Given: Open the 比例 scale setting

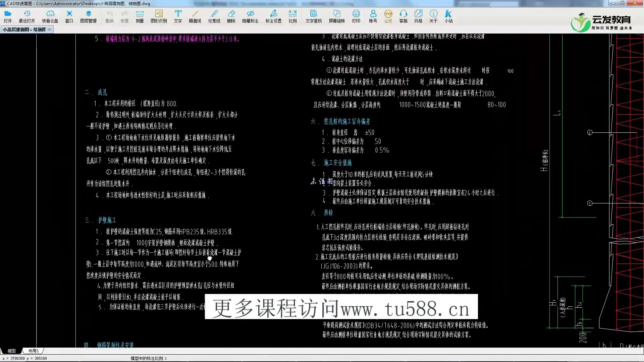Looking at the screenshot, I should coord(292,16).
